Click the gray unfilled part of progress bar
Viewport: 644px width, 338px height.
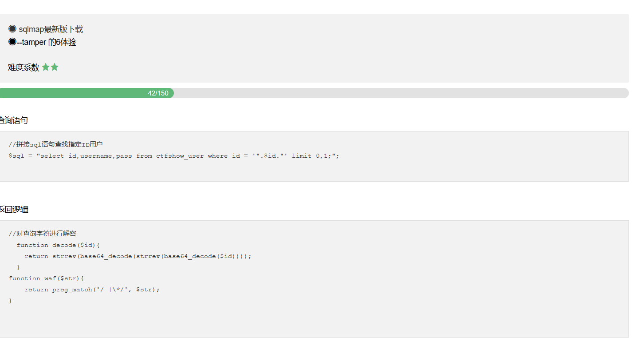(399, 93)
